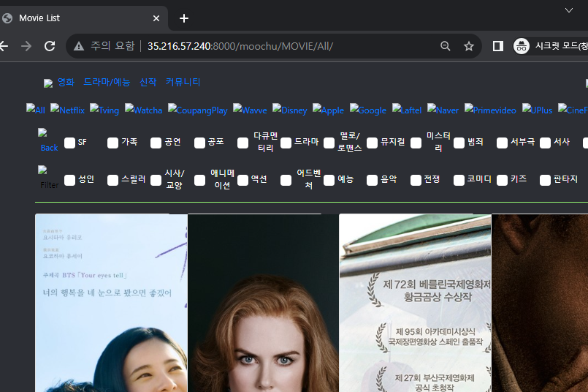Check the 스릴러 genre checkbox
This screenshot has height=392, width=588.
[113, 180]
